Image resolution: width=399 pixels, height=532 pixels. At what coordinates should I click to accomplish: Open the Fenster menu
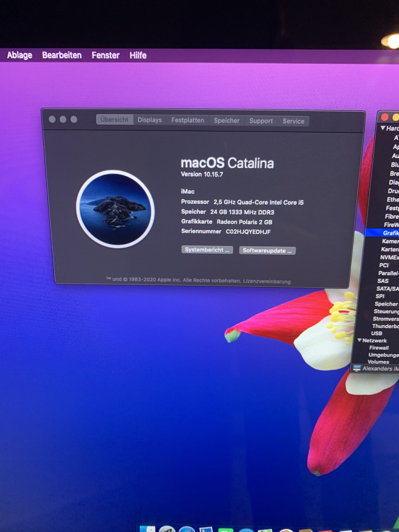(106, 55)
